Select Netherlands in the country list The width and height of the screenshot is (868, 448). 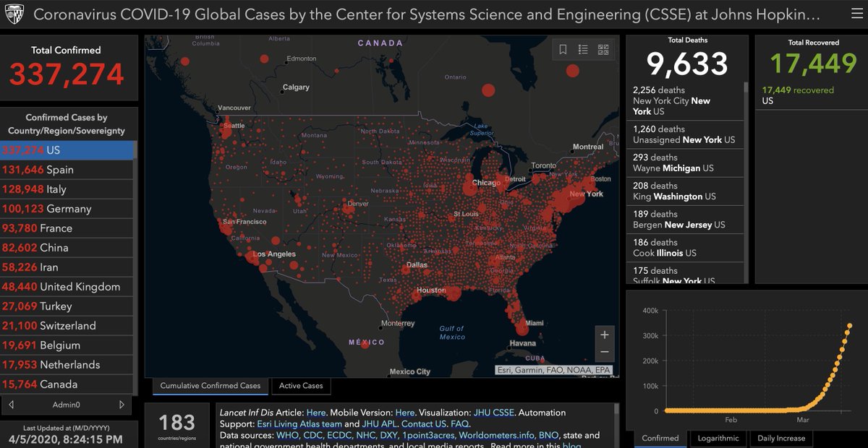coord(67,365)
